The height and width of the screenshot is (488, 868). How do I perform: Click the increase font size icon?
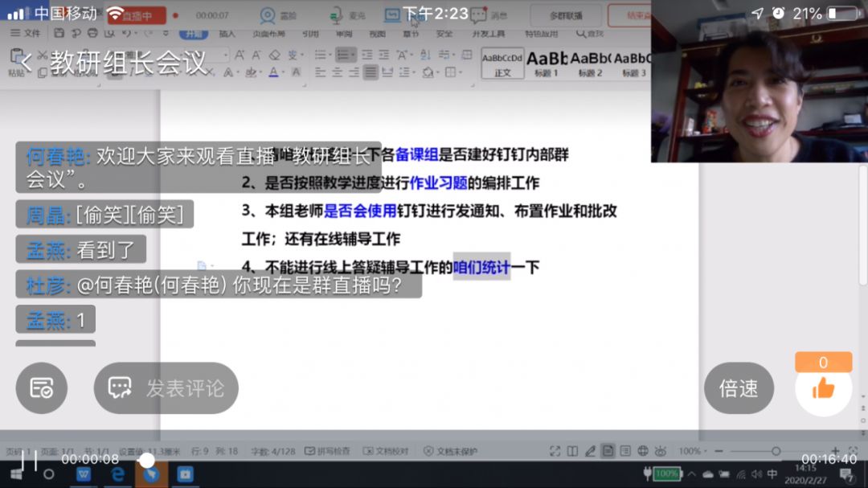(240, 55)
